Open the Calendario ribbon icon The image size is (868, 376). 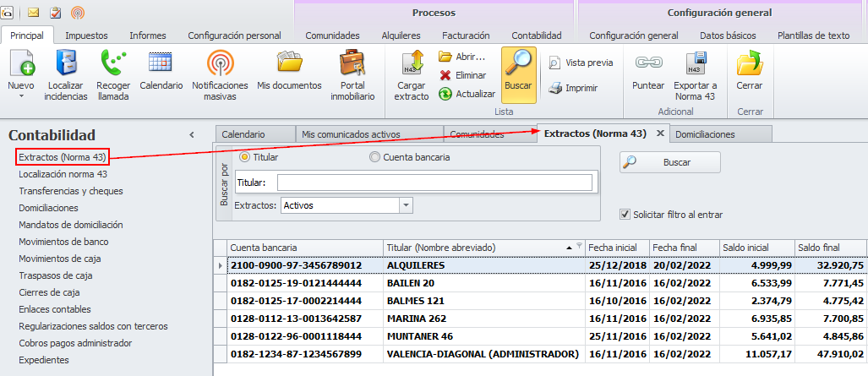tap(161, 62)
